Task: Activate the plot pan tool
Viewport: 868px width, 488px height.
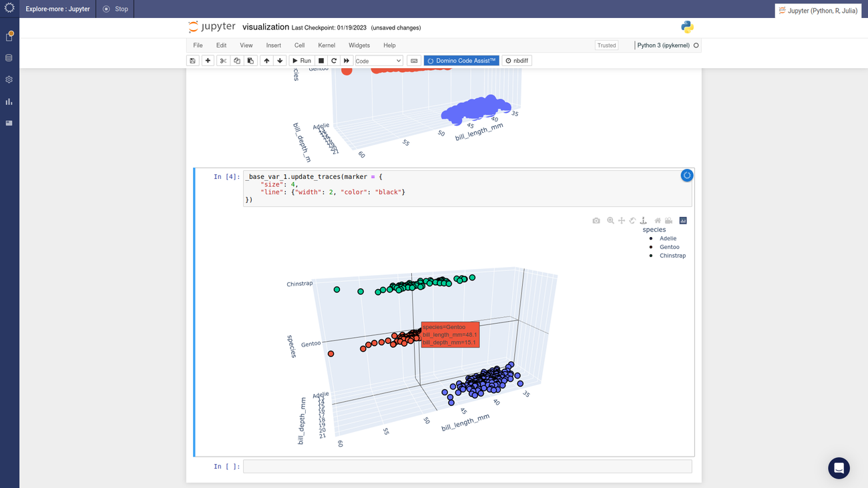Action: (x=622, y=220)
